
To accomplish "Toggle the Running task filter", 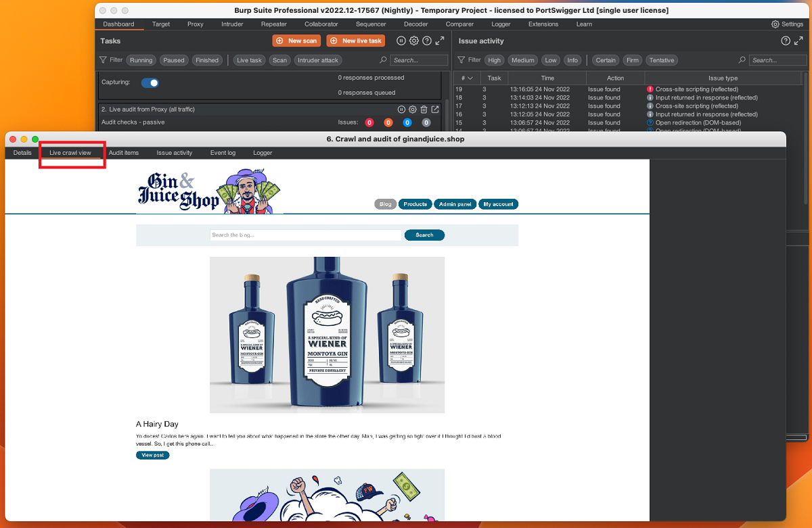I will pyautogui.click(x=141, y=60).
